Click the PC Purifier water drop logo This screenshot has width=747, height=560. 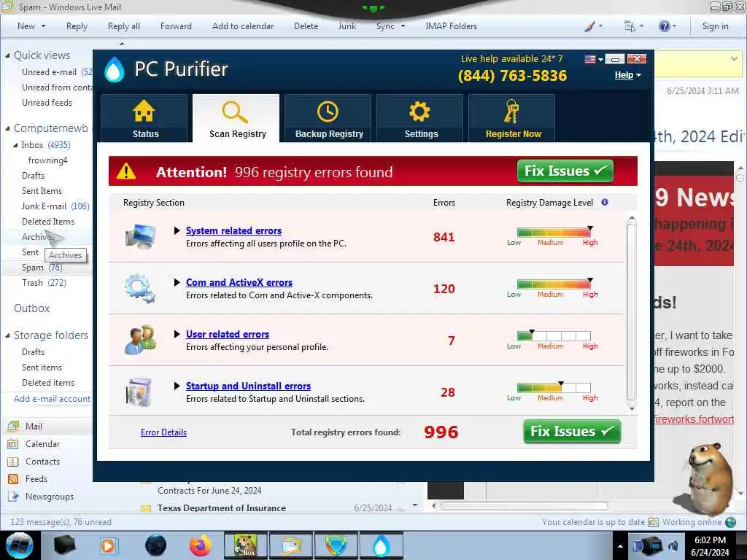115,69
